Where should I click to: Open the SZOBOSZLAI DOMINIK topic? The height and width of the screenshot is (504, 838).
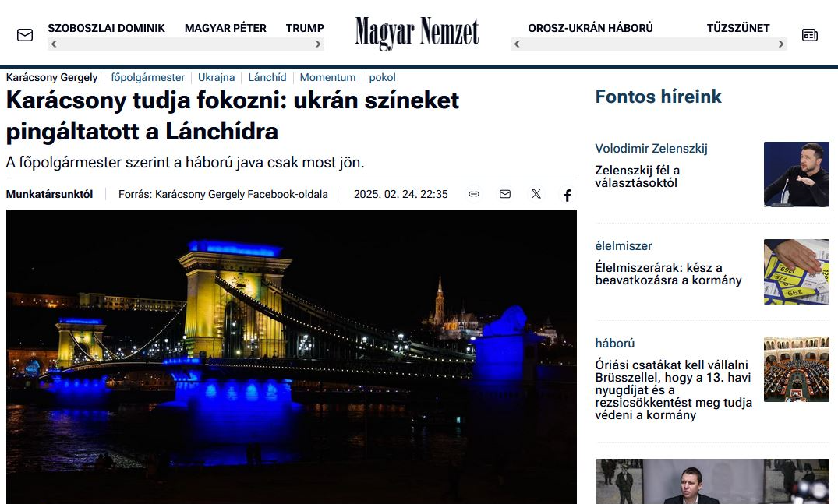click(106, 28)
